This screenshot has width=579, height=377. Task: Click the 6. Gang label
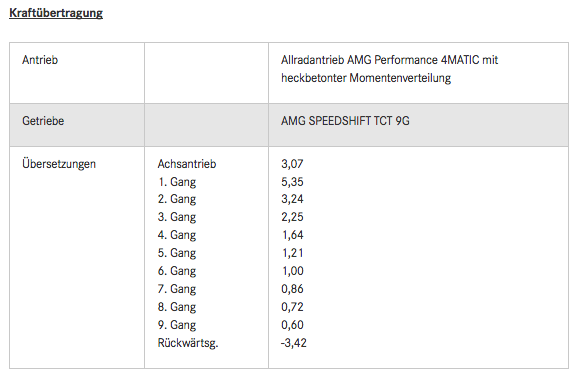(x=177, y=271)
